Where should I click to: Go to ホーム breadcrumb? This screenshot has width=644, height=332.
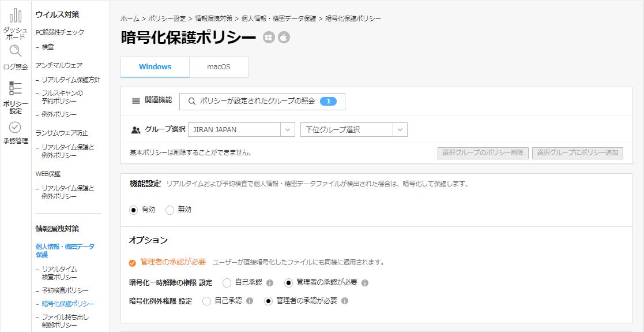(130, 18)
